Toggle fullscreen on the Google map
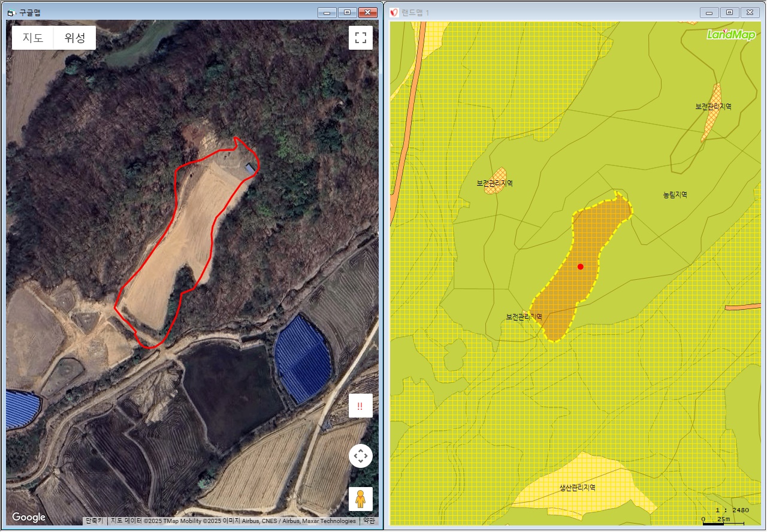767x532 pixels. click(360, 38)
